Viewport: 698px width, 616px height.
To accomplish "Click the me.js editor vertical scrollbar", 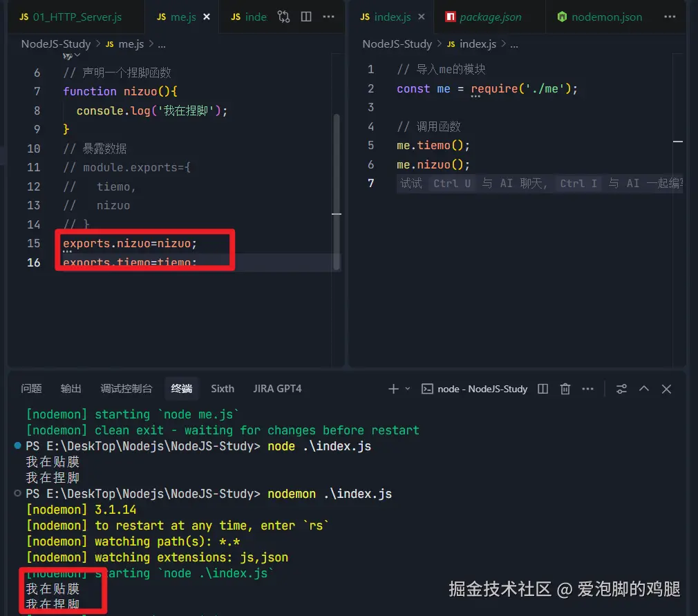I will pos(337,191).
